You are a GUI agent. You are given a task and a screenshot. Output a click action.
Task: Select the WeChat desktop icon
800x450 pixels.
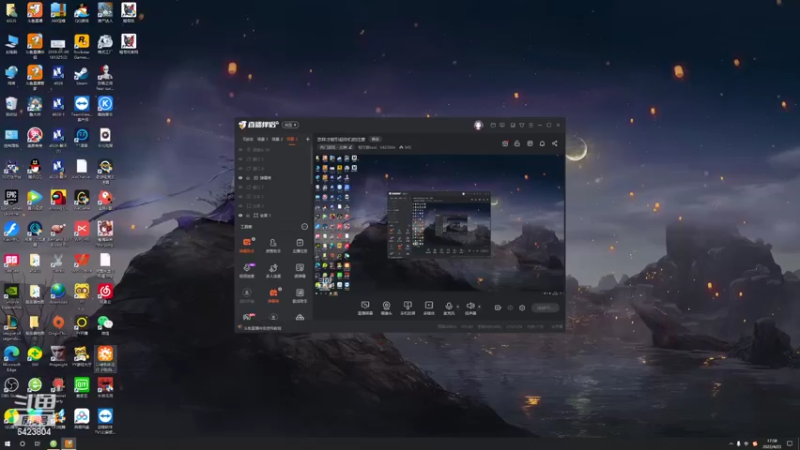click(x=105, y=325)
